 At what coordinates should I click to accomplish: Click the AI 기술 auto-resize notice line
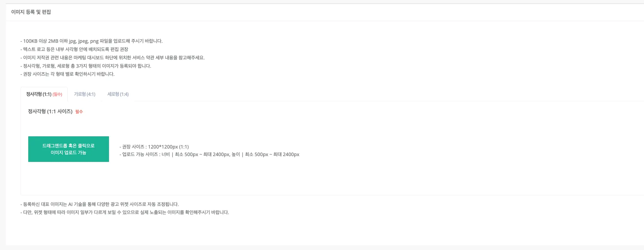[100, 204]
